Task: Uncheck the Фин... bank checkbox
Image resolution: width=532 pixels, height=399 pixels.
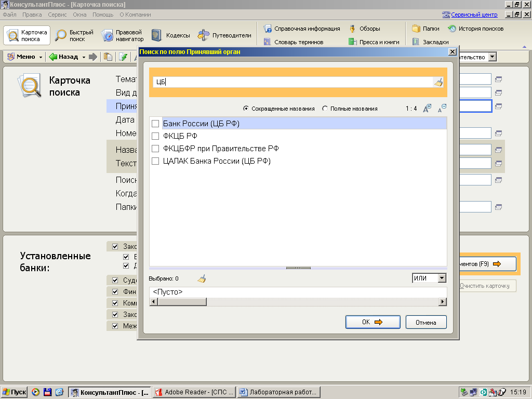Action: (x=115, y=292)
